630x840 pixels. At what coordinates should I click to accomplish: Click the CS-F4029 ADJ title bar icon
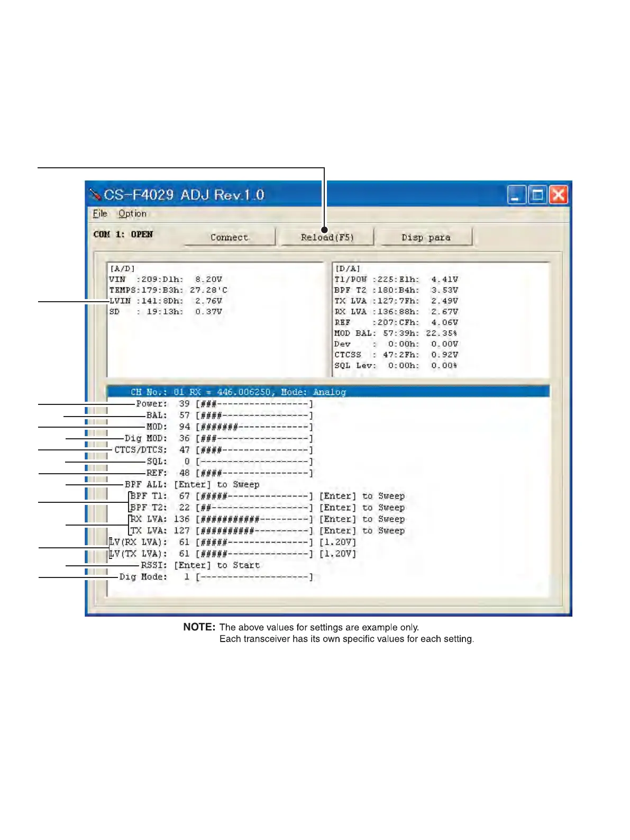(x=95, y=195)
